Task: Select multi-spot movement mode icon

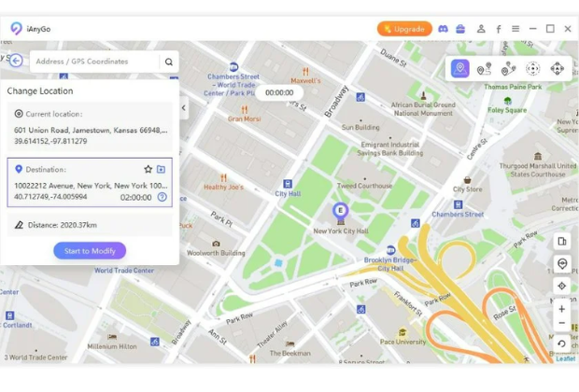Action: [508, 69]
